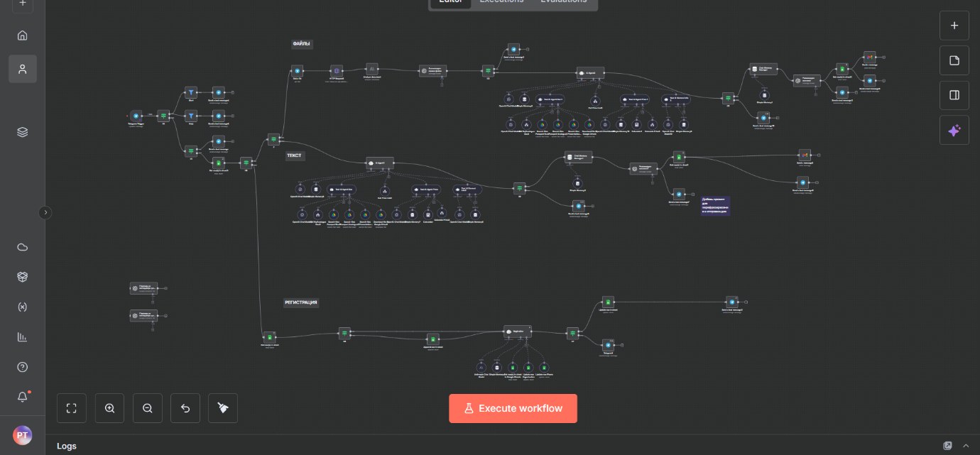
Task: Select the Calculator tool node
Action: pyautogui.click(x=428, y=214)
